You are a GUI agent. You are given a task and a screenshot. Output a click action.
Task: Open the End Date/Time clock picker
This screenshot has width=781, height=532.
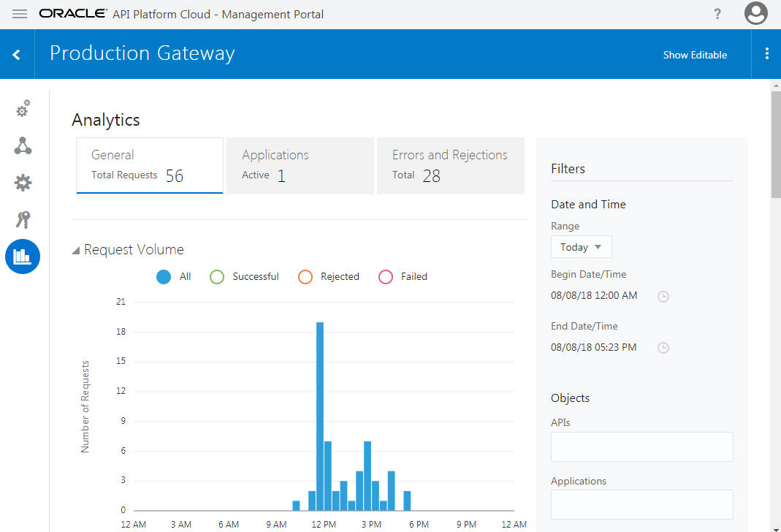[x=663, y=348]
